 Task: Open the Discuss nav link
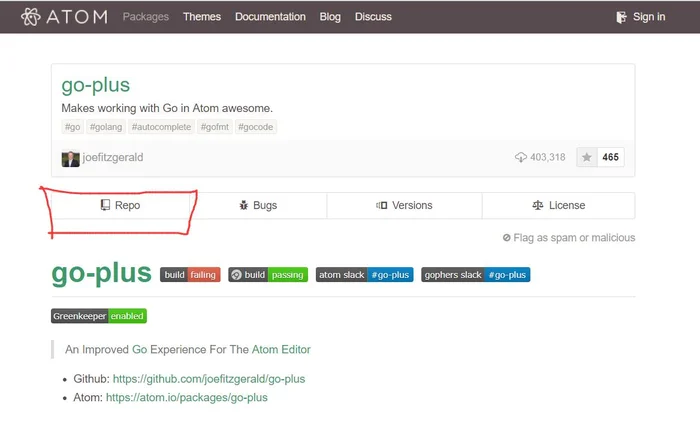pos(373,17)
